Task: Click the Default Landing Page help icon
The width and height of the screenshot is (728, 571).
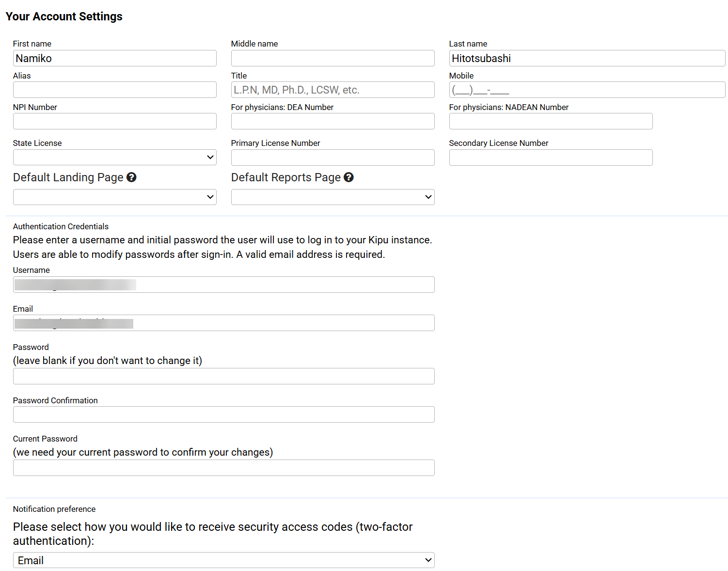Action: 131,177
